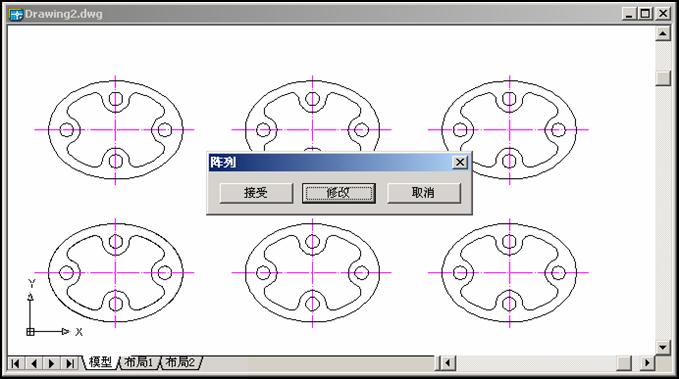The height and width of the screenshot is (379, 679).
Task: Jump to last layout tab arrow
Action: tap(69, 363)
